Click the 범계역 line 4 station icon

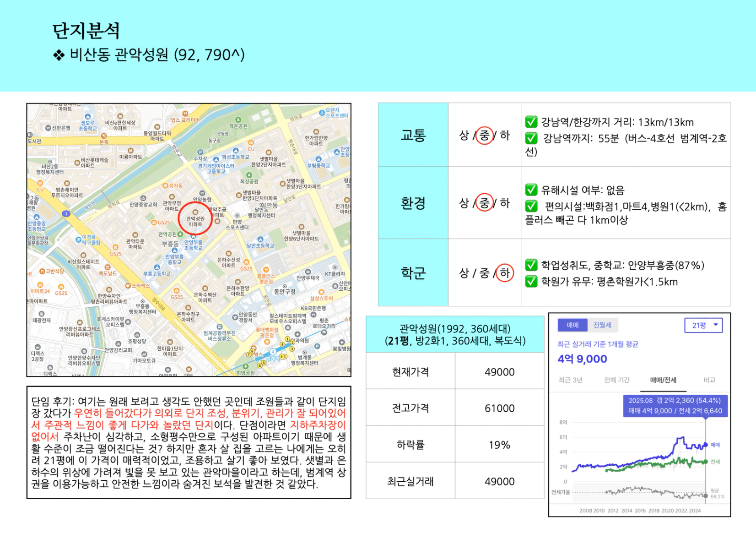pyautogui.click(x=273, y=352)
